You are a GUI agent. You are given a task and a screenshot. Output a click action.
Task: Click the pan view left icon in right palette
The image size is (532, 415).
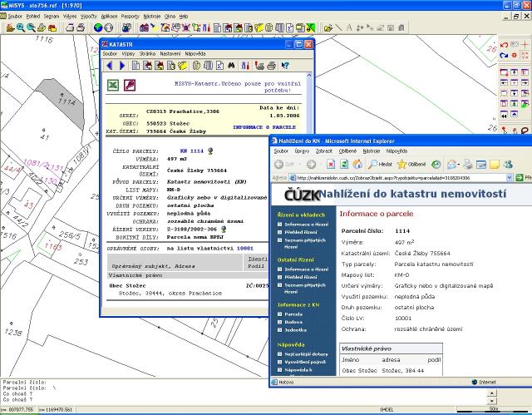[x=504, y=82]
